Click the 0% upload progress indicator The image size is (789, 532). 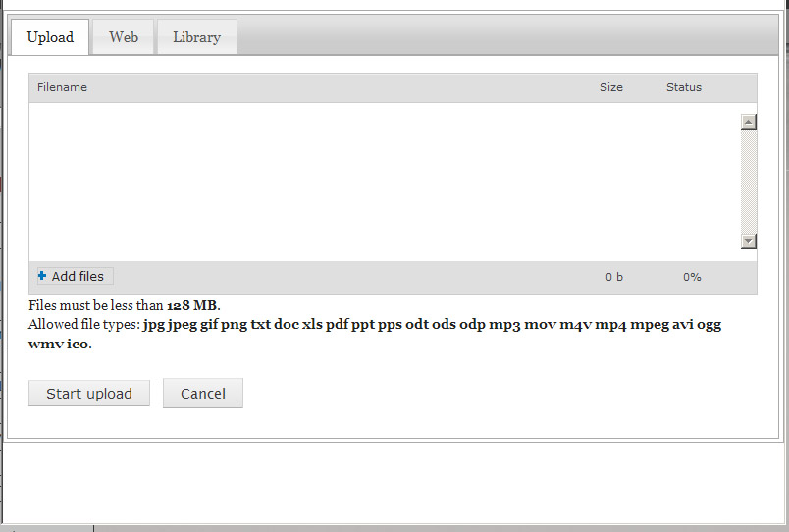click(692, 277)
